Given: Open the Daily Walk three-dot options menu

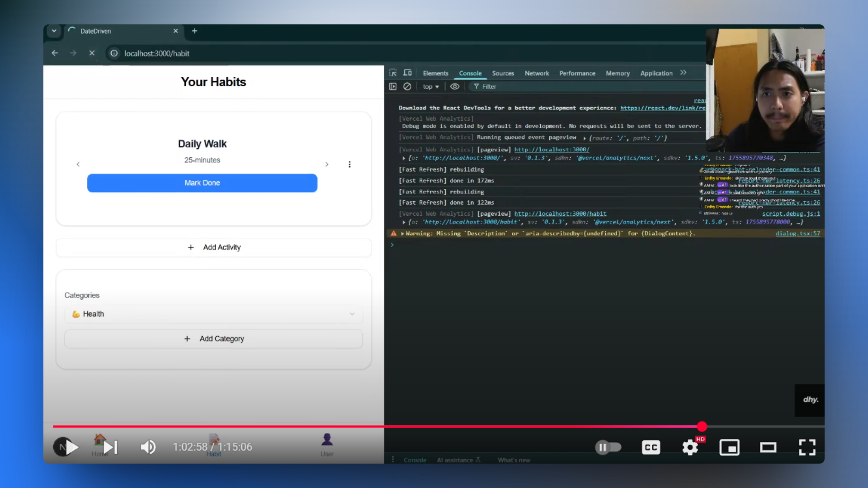Looking at the screenshot, I should tap(349, 164).
